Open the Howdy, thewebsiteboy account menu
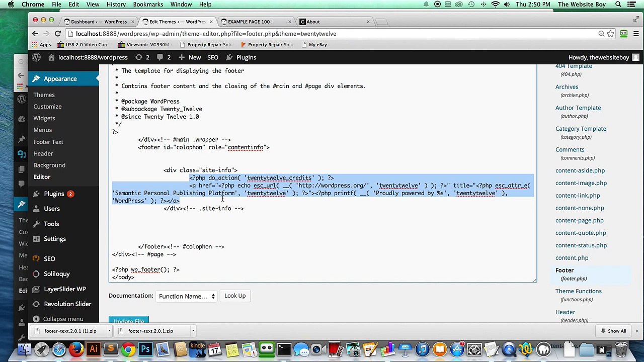 [603, 57]
